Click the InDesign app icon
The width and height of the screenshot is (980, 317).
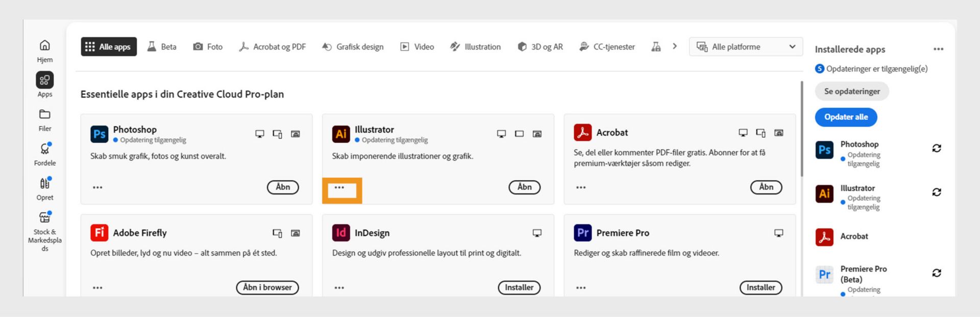click(341, 232)
